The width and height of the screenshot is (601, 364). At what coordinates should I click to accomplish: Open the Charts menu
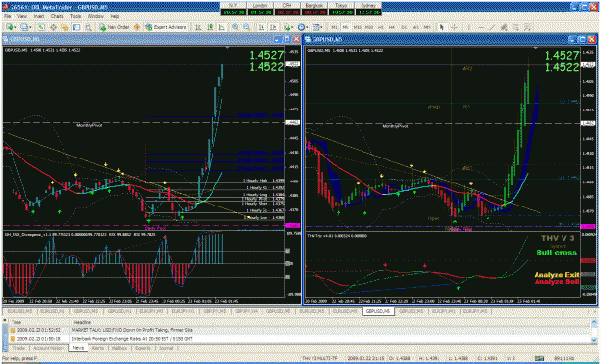click(57, 17)
